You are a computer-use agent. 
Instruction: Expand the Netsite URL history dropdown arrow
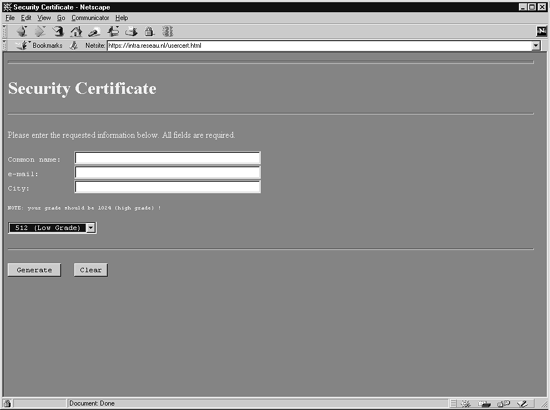pos(536,45)
